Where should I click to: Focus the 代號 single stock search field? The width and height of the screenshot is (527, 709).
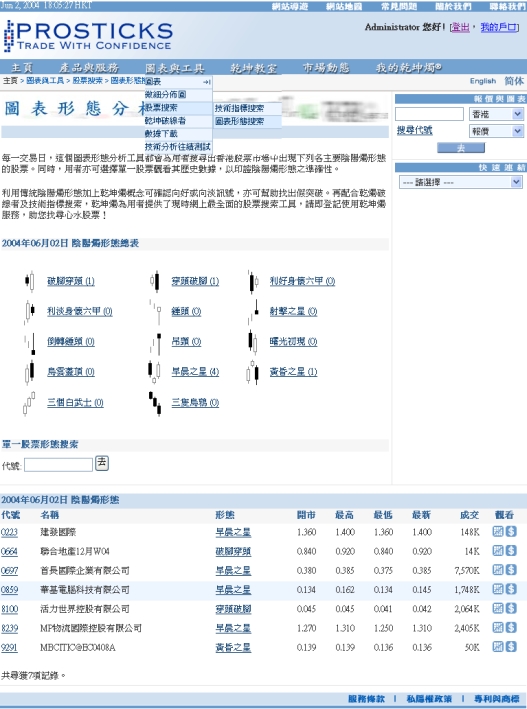[58, 465]
